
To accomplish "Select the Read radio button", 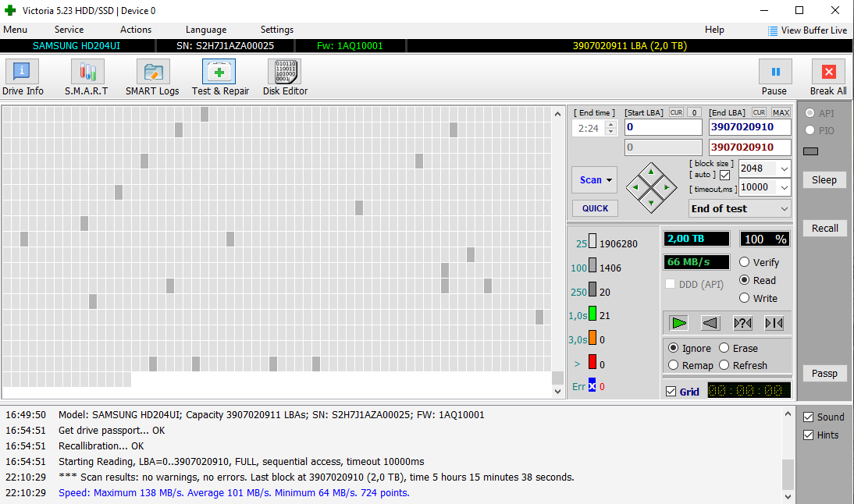I will point(744,280).
